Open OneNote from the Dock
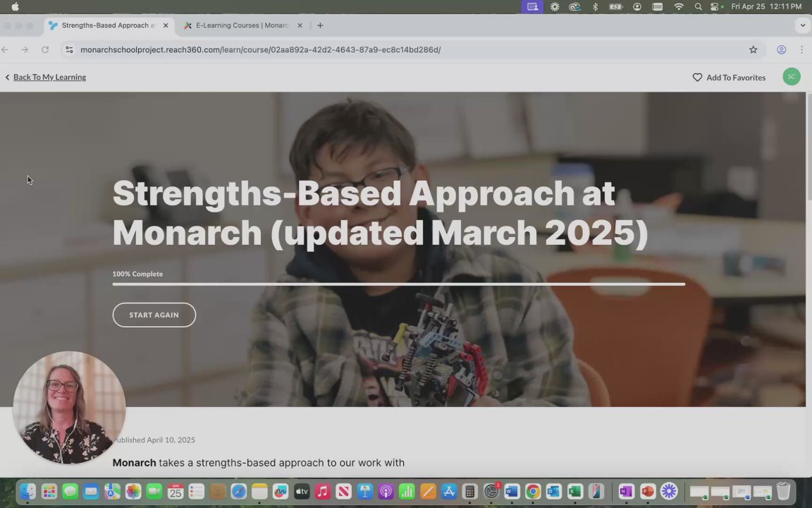The height and width of the screenshot is (508, 812). pyautogui.click(x=626, y=491)
